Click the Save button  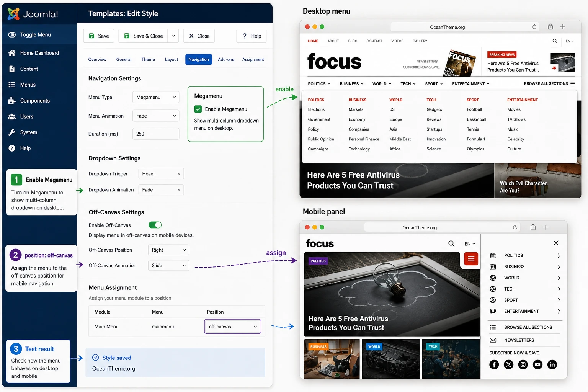[99, 36]
